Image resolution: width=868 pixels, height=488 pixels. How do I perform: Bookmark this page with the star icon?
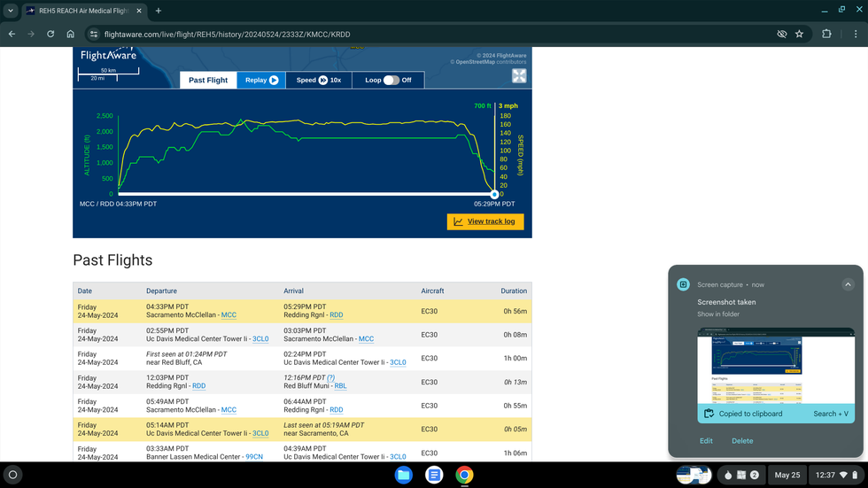799,34
